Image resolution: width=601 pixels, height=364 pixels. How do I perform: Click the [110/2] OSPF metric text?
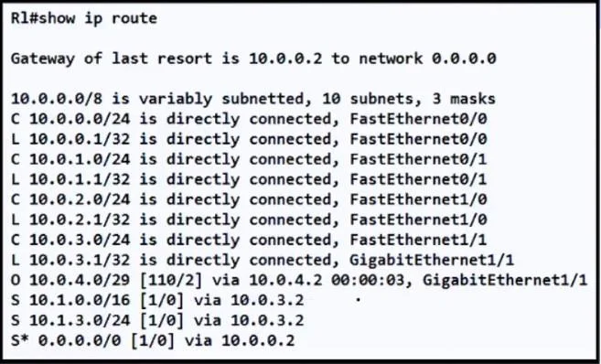(171, 281)
